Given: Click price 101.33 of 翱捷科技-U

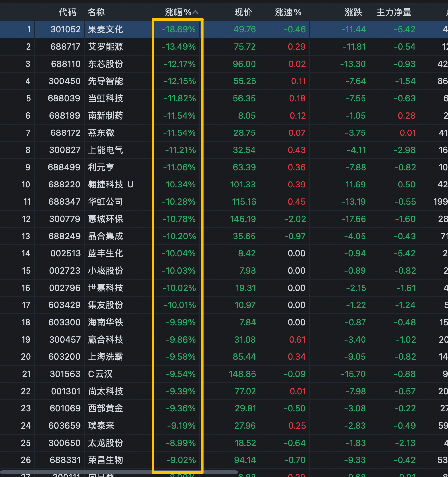Looking at the screenshot, I should pos(243,185).
